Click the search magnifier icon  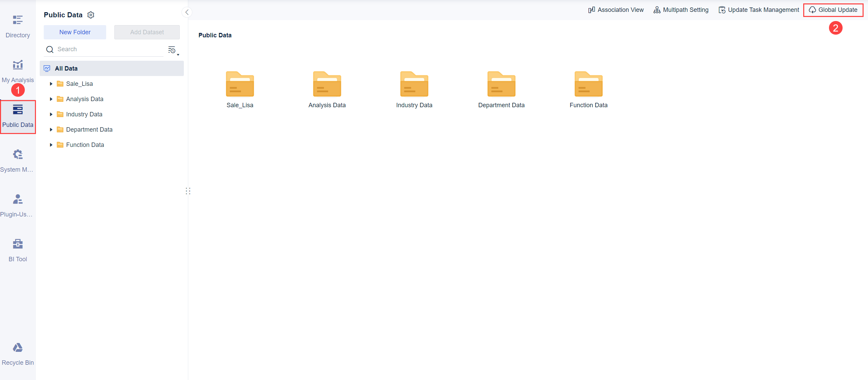click(50, 49)
